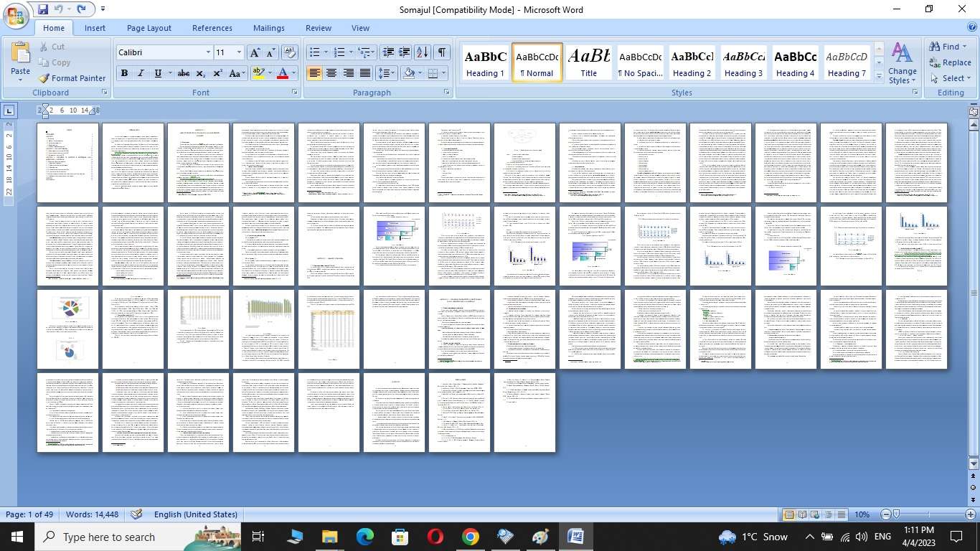Click the Sort icon in Paragraph group
Viewport: 980px width, 551px height.
(423, 52)
